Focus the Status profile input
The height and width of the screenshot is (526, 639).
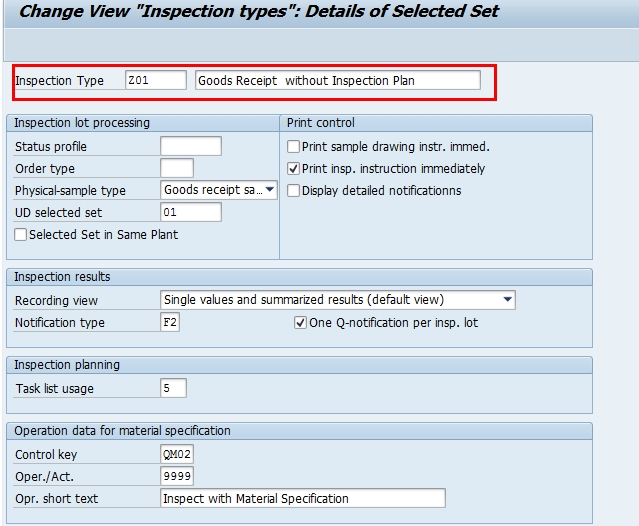[191, 146]
